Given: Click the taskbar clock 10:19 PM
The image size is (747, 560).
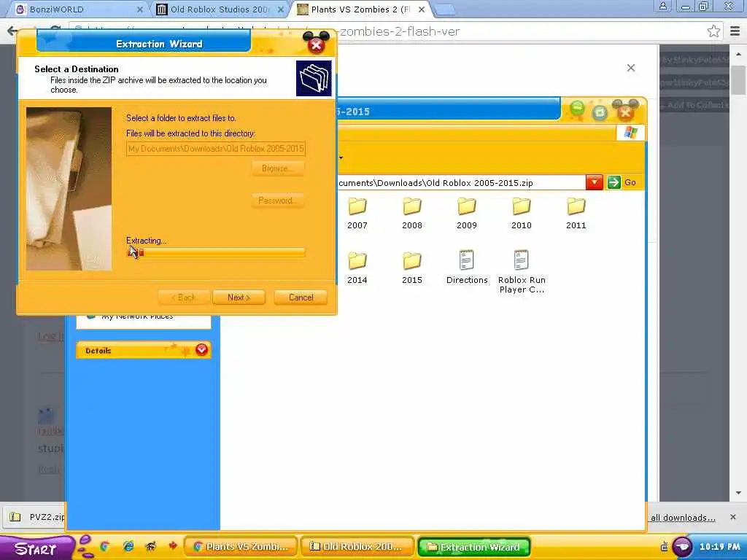Looking at the screenshot, I should coord(719,547).
